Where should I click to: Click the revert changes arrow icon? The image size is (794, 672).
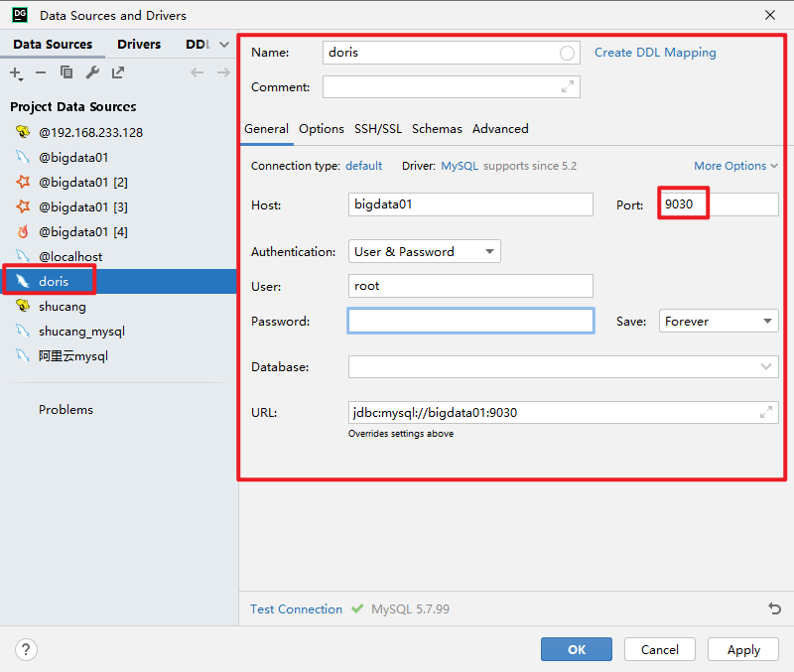coord(775,608)
